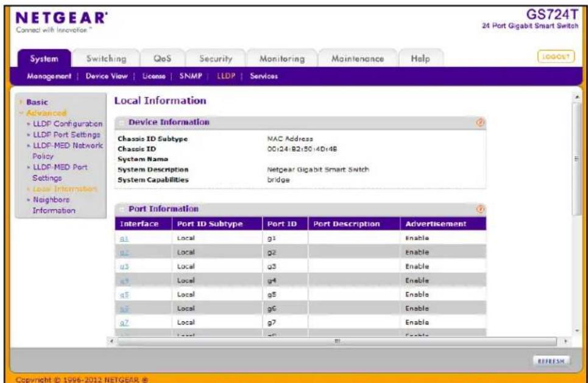
Task: Click the horizontal scrollbar left arrow
Action: [112, 342]
